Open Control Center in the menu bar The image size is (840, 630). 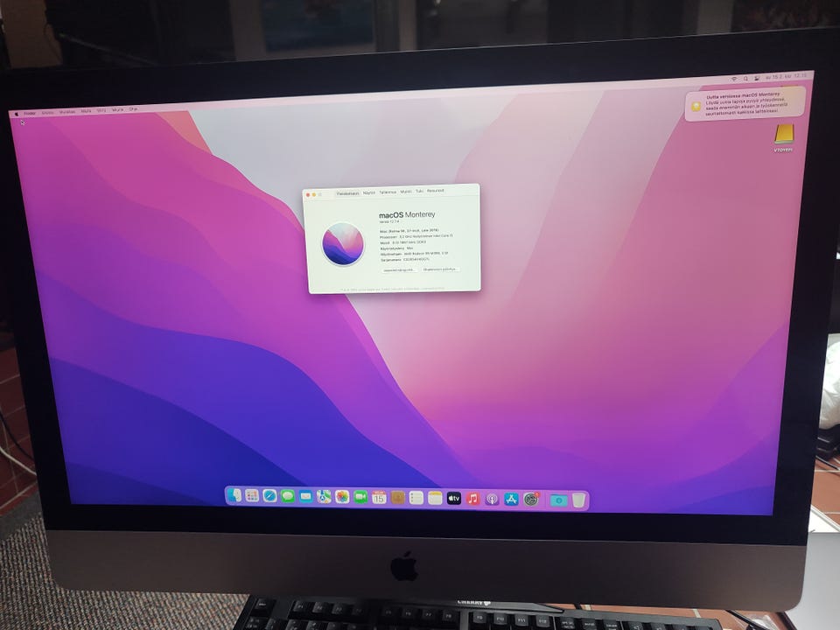tap(757, 78)
